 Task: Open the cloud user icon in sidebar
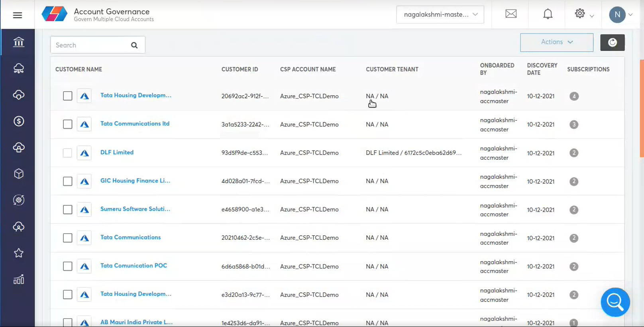19,227
